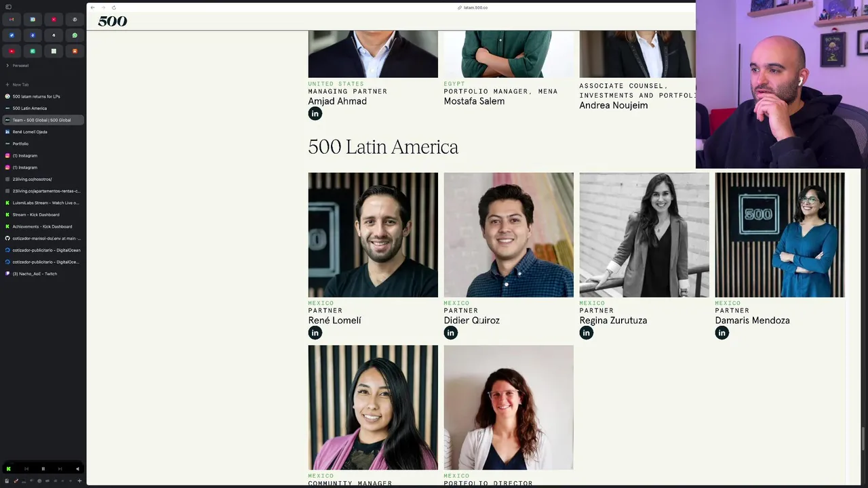The image size is (868, 488).
Task: Switch to the 500 Latin America tab
Action: click(30, 108)
